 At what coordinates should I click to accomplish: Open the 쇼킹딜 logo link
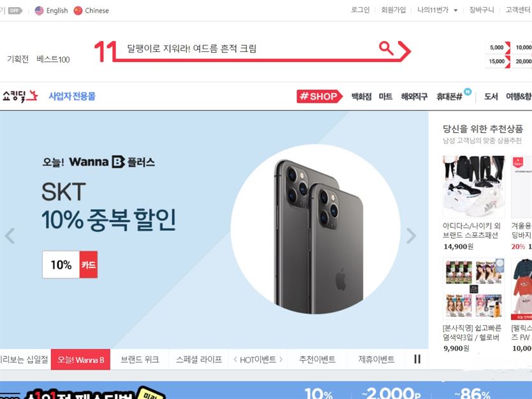(20, 96)
